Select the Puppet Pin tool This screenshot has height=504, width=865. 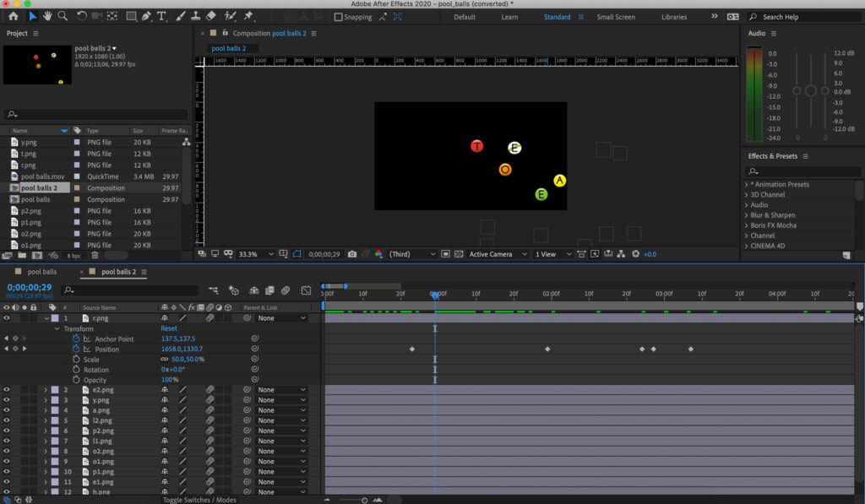pos(248,16)
